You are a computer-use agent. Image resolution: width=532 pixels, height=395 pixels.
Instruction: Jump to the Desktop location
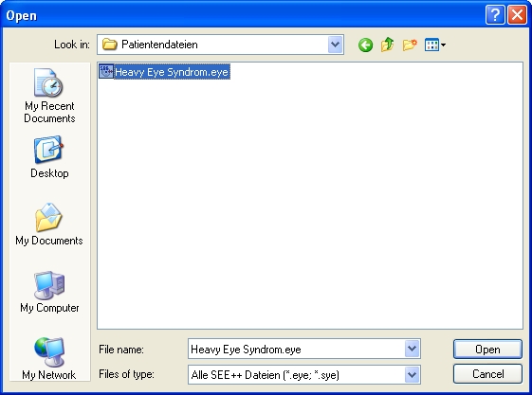click(x=49, y=157)
